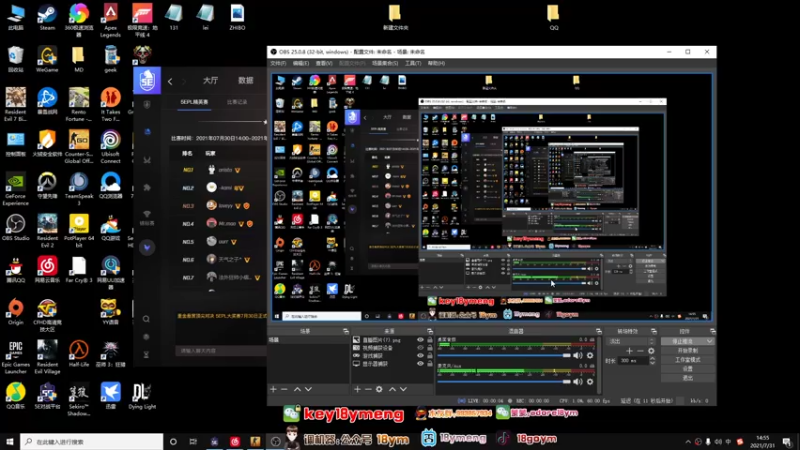
Task: Mute the mic/aux audio channel
Action: point(578,382)
